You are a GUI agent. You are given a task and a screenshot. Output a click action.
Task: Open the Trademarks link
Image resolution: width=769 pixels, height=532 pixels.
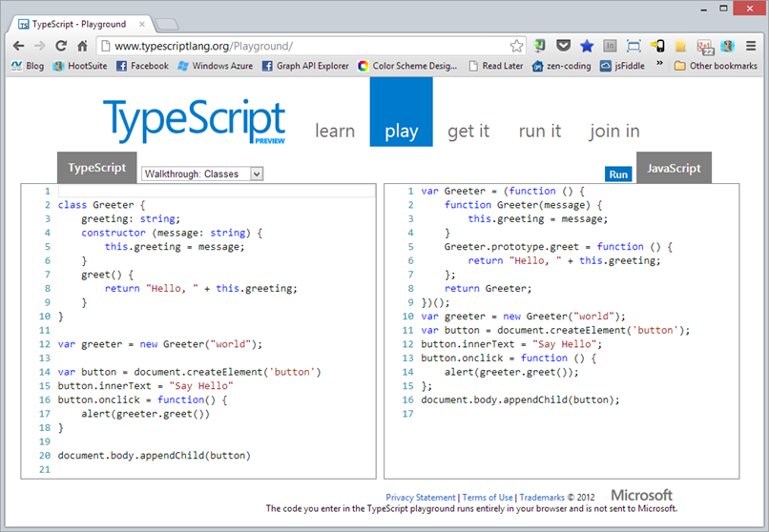[542, 498]
